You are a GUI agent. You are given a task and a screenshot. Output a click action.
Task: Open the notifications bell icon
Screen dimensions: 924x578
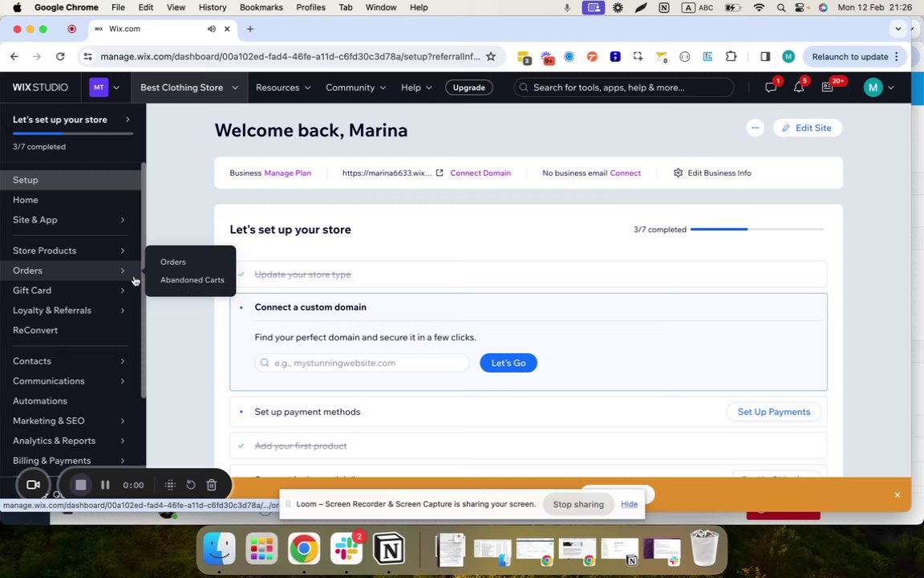[x=799, y=88]
